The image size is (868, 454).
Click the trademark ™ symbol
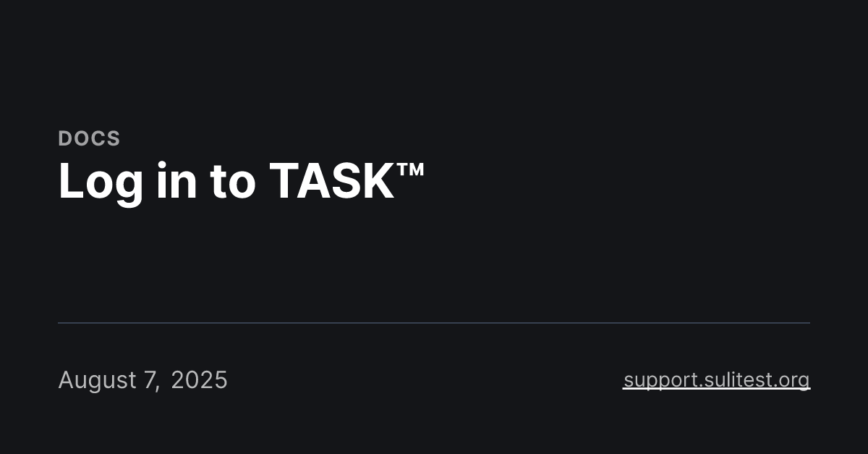point(410,171)
